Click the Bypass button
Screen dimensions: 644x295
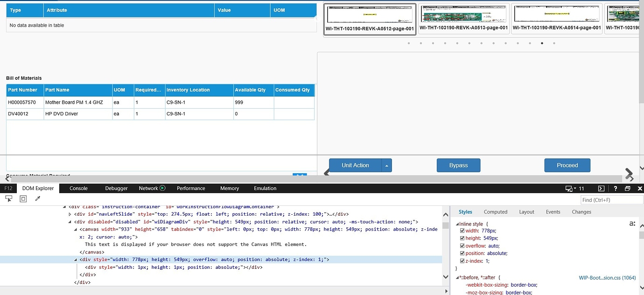tap(458, 165)
